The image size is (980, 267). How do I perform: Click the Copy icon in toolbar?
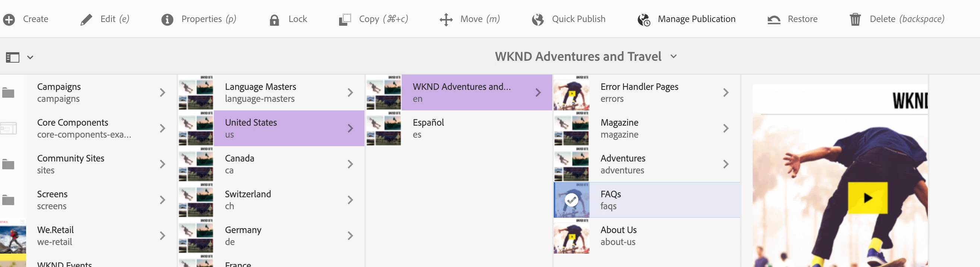(x=345, y=19)
